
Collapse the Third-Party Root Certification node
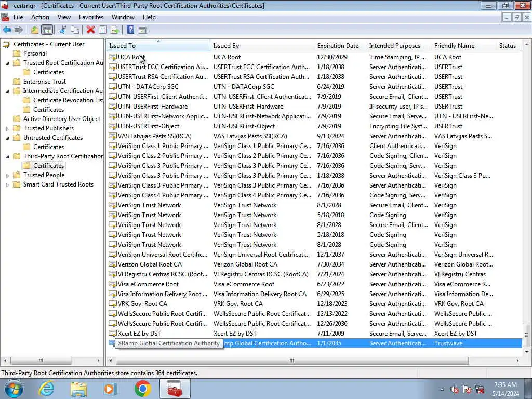7,157
